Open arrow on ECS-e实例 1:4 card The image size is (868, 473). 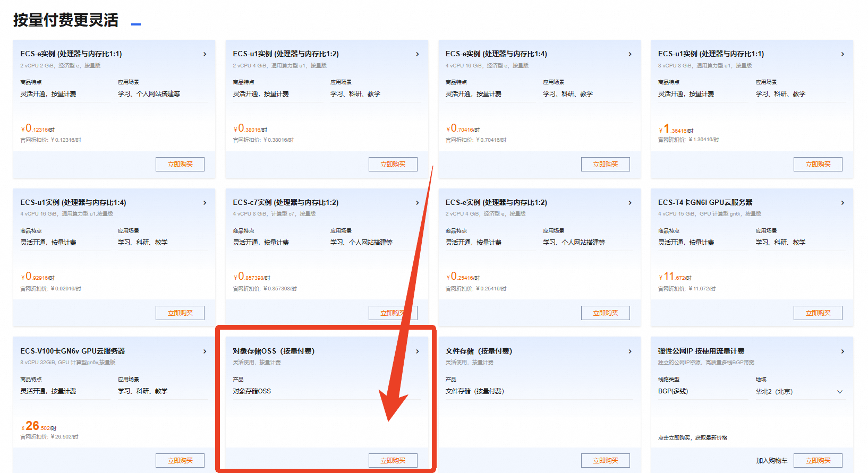[630, 54]
